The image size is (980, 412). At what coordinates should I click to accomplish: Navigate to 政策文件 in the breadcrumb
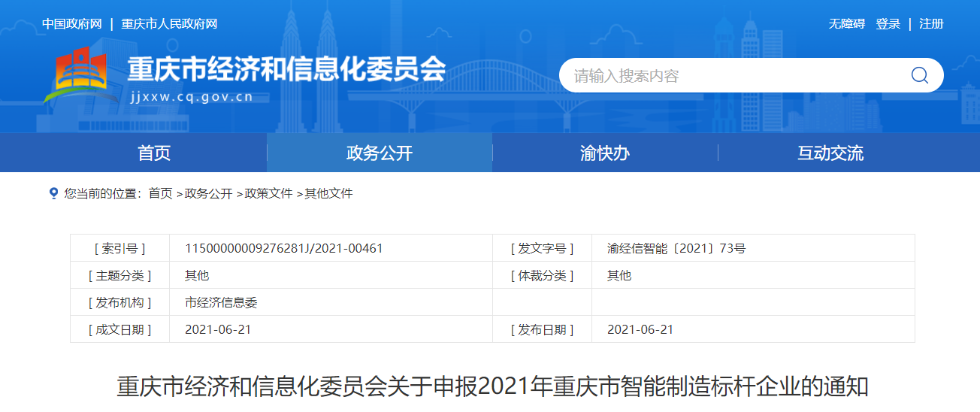coord(268,193)
